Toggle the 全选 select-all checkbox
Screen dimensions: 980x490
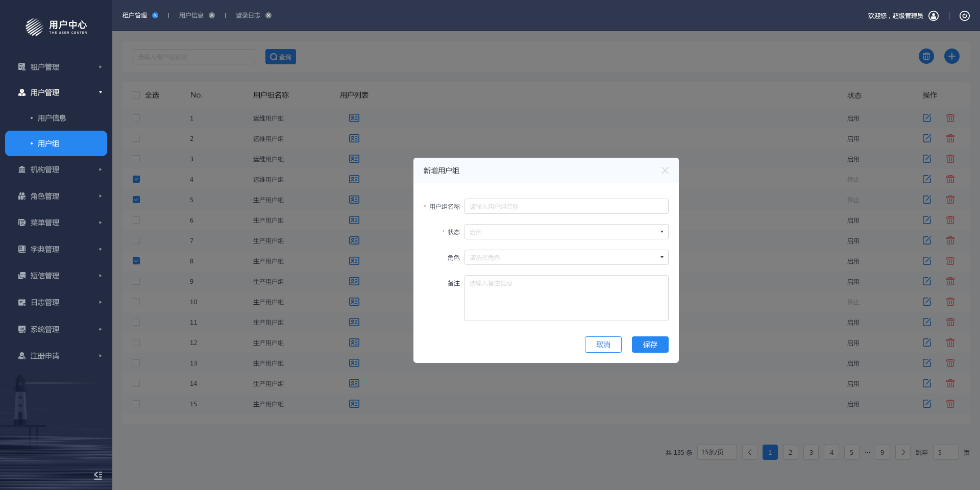pos(136,95)
